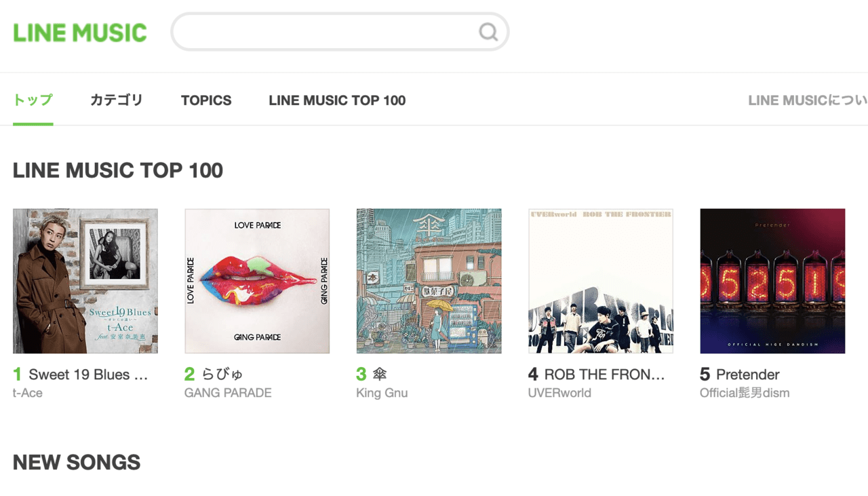The width and height of the screenshot is (868, 496).
Task: Click the search magnifier icon
Action: coord(488,32)
